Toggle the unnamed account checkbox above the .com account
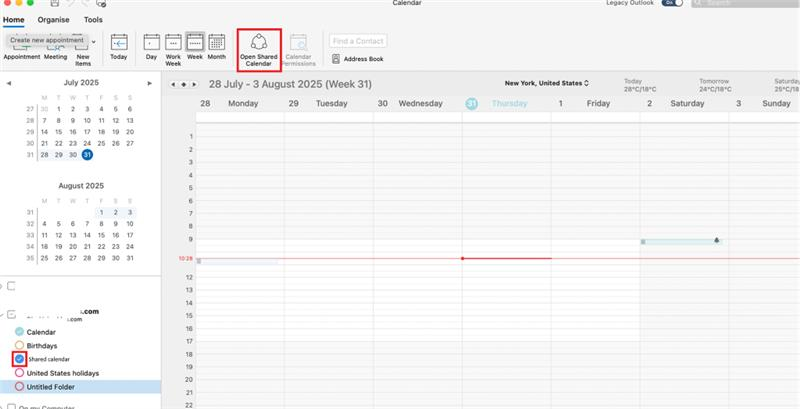The height and width of the screenshot is (409, 800). click(11, 286)
